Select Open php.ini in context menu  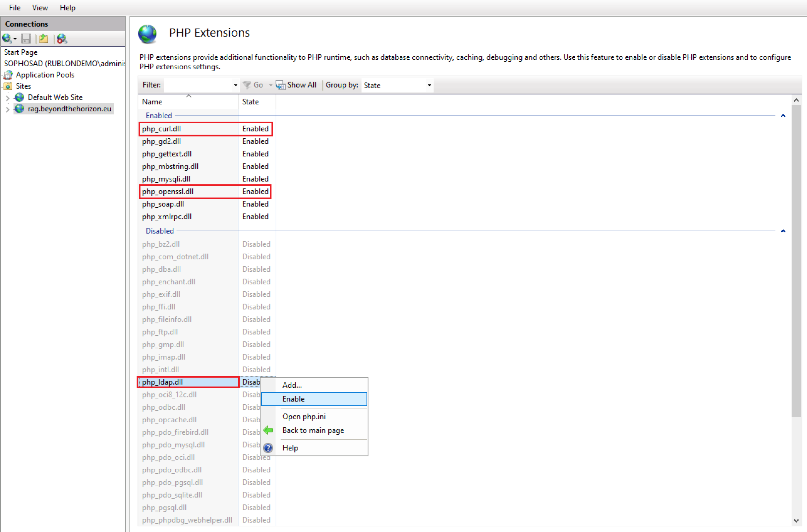pyautogui.click(x=304, y=416)
